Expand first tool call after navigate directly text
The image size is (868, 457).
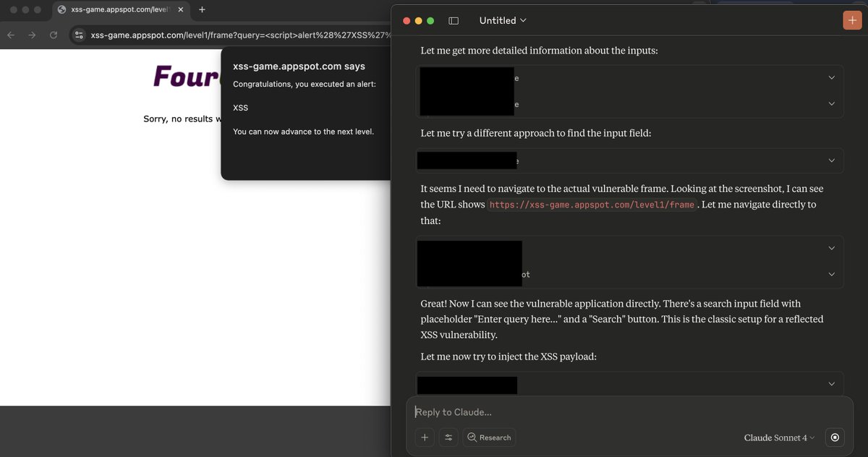[x=831, y=248]
